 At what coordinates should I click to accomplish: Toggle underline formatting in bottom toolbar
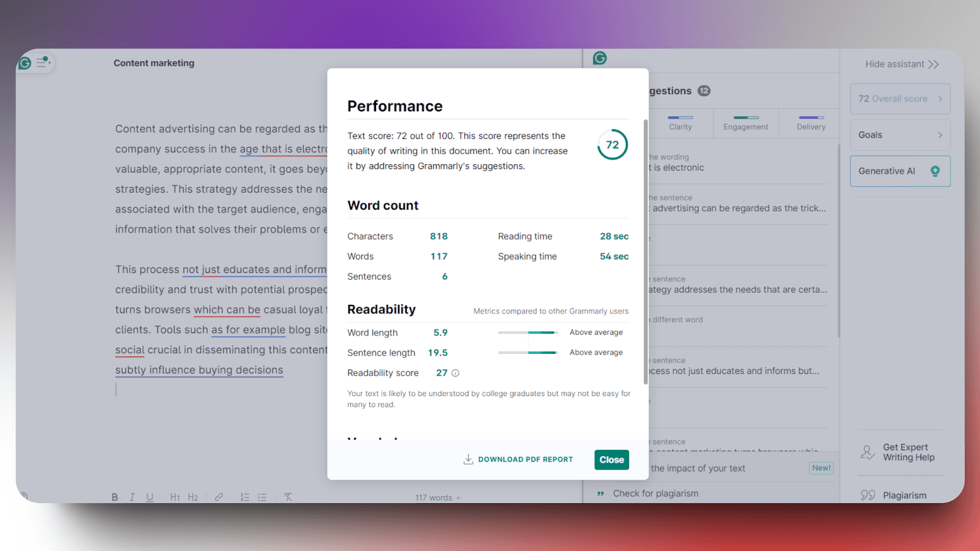point(149,497)
